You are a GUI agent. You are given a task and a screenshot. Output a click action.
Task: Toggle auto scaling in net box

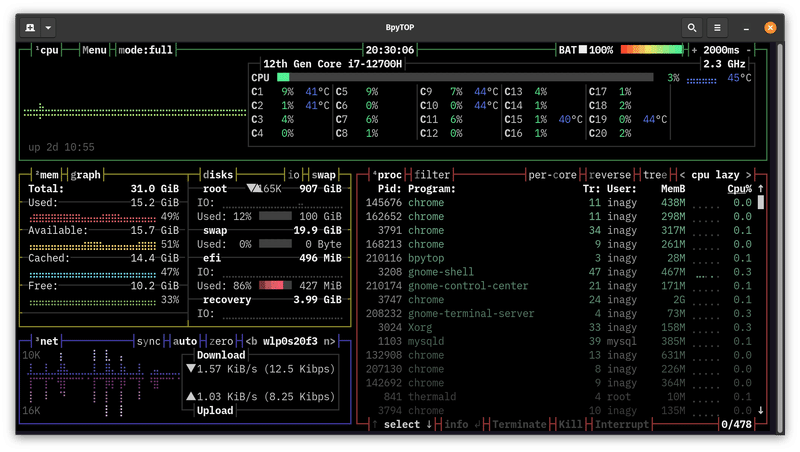coord(186,342)
